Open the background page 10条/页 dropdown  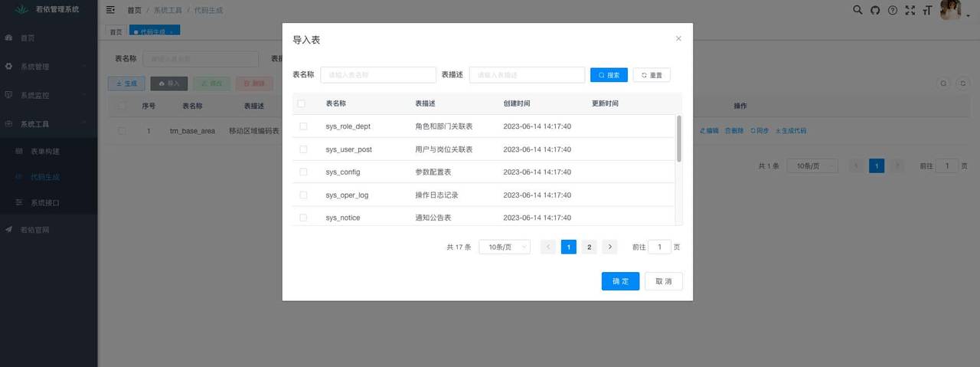coord(812,165)
